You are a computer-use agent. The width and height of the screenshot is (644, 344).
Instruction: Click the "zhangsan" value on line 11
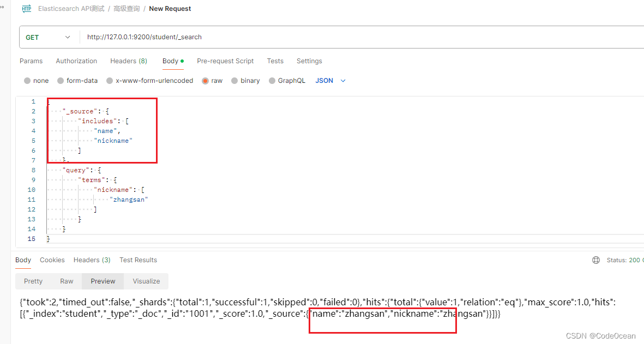129,200
